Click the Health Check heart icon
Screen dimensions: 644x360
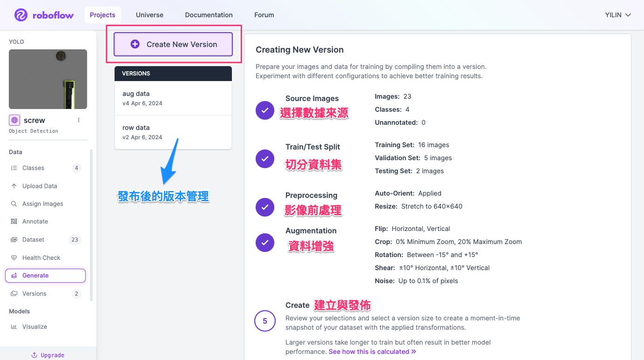click(14, 258)
